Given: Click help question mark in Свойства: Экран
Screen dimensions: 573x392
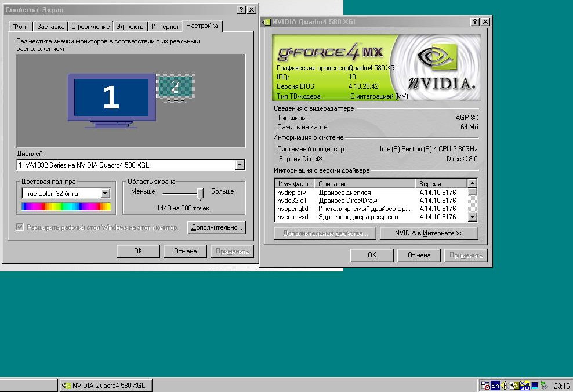Looking at the screenshot, I should point(241,10).
